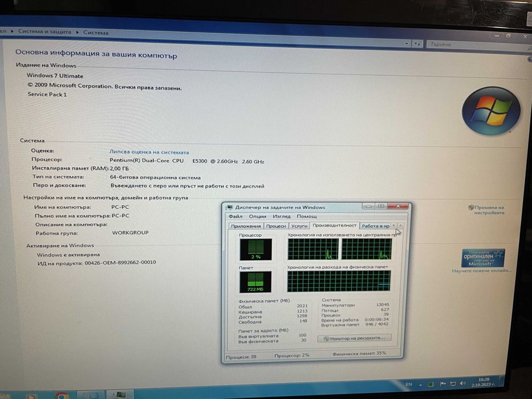The height and width of the screenshot is (399, 532).
Task: Open Google Chrome from the taskbar
Action: coord(62,396)
